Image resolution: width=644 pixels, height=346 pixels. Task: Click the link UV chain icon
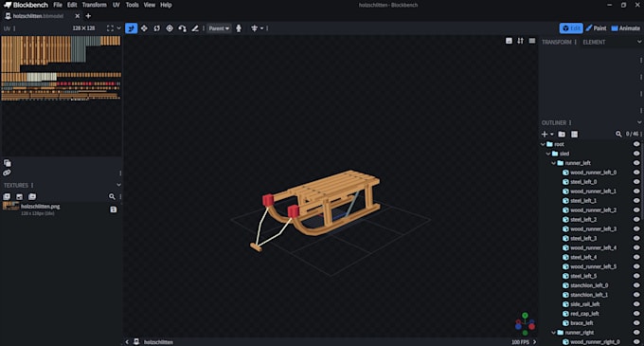[7, 173]
